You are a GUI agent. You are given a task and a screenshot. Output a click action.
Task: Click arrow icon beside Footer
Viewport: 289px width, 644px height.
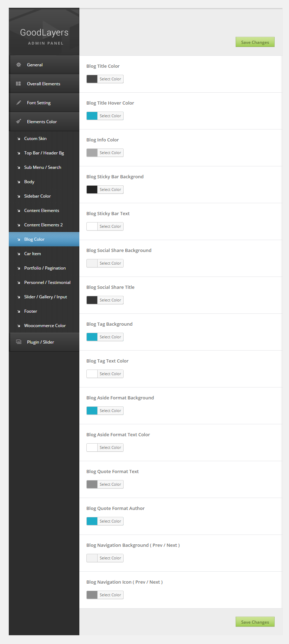click(x=19, y=312)
